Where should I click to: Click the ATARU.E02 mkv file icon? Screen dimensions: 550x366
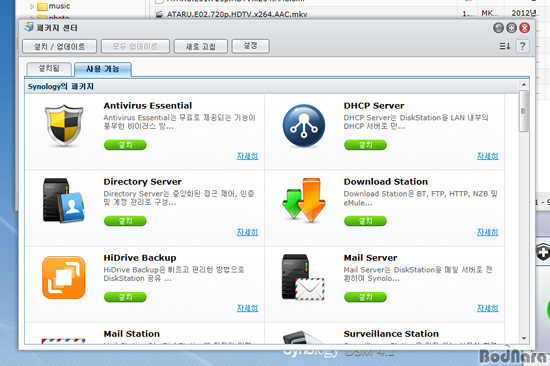[159, 14]
